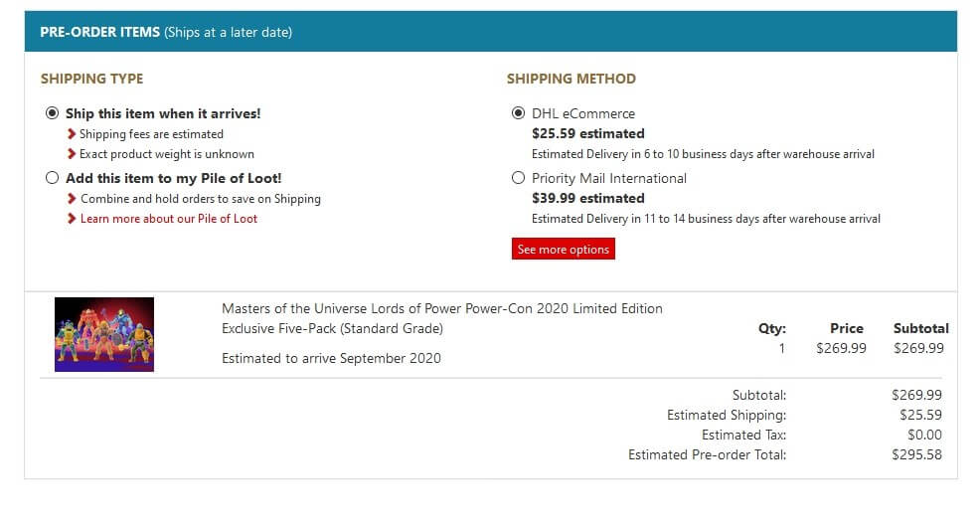This screenshot has width=980, height=528.
Task: Click the '$39.99 estimated' shipping price
Action: pyautogui.click(x=588, y=198)
